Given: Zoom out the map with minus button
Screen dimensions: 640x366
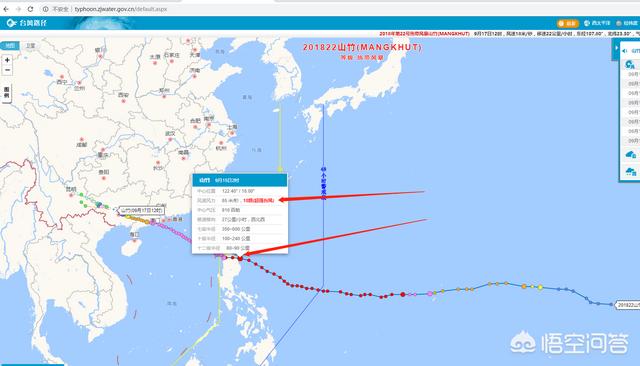Looking at the screenshot, I should [7, 70].
